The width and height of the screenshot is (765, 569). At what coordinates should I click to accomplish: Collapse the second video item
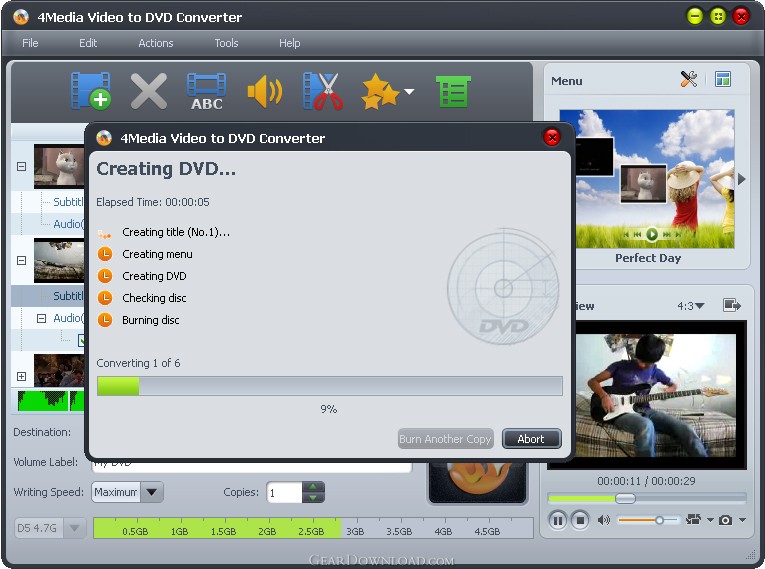(21, 260)
